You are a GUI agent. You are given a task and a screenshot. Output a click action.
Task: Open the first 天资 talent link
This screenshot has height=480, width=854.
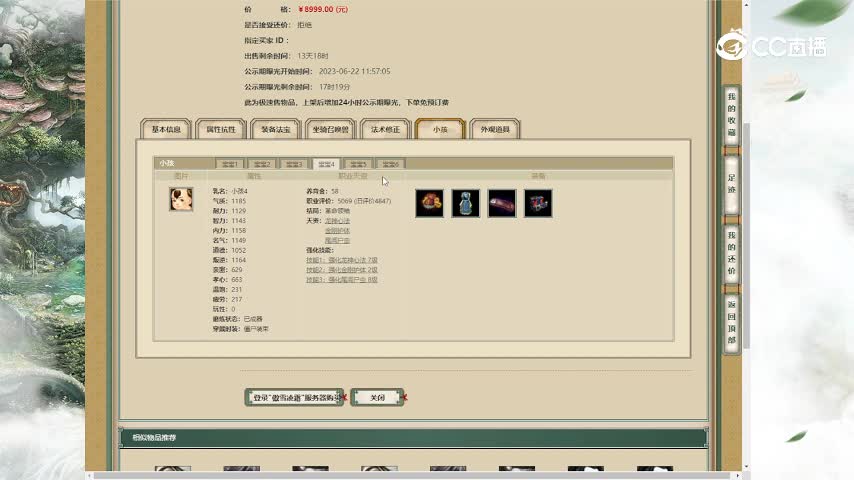[337, 221]
